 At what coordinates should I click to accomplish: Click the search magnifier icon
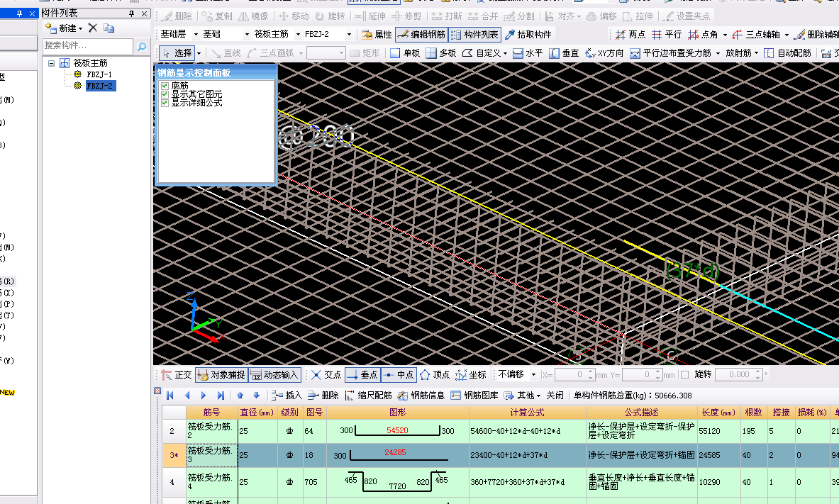pos(142,47)
